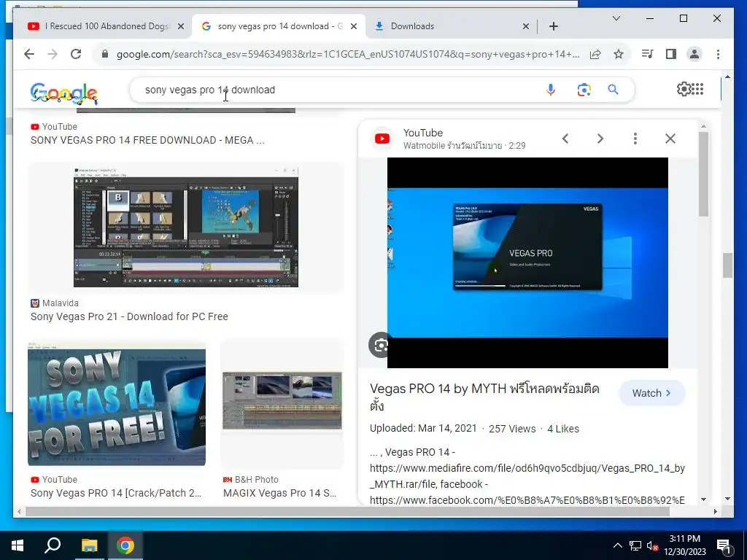Open Windows taskbar search
The image size is (747, 560).
point(53,545)
